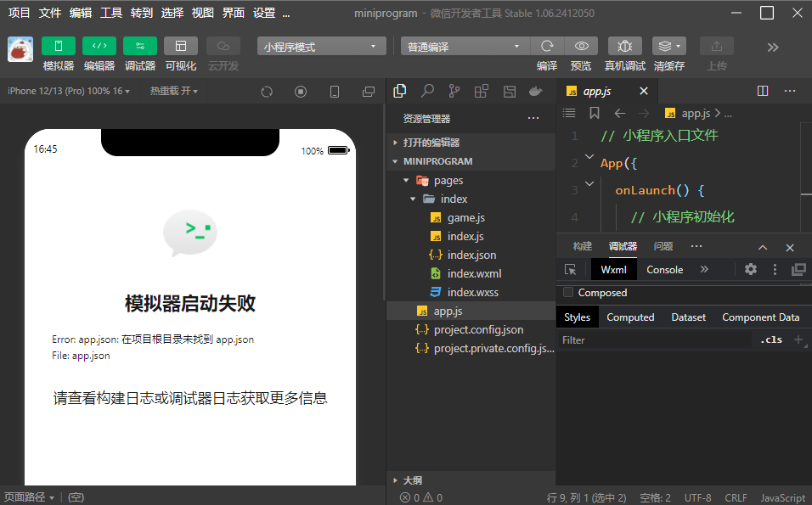The width and height of the screenshot is (812, 505).
Task: Switch to the 构建 panel tab
Action: (x=582, y=246)
